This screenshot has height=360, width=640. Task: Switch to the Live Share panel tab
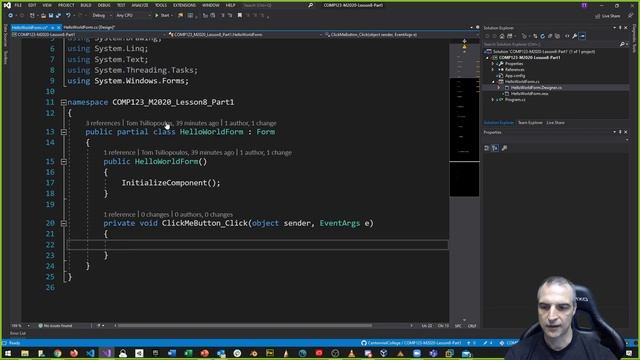click(556, 123)
